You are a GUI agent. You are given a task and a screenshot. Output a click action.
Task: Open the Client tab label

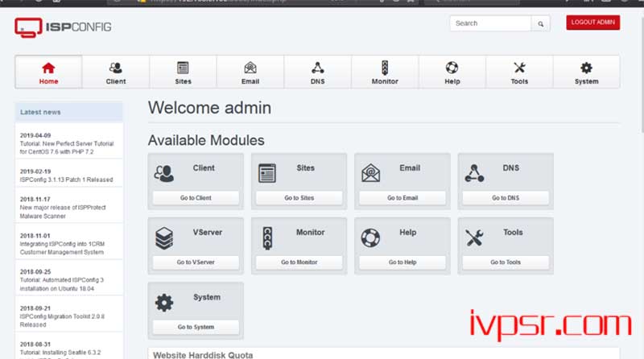click(116, 81)
